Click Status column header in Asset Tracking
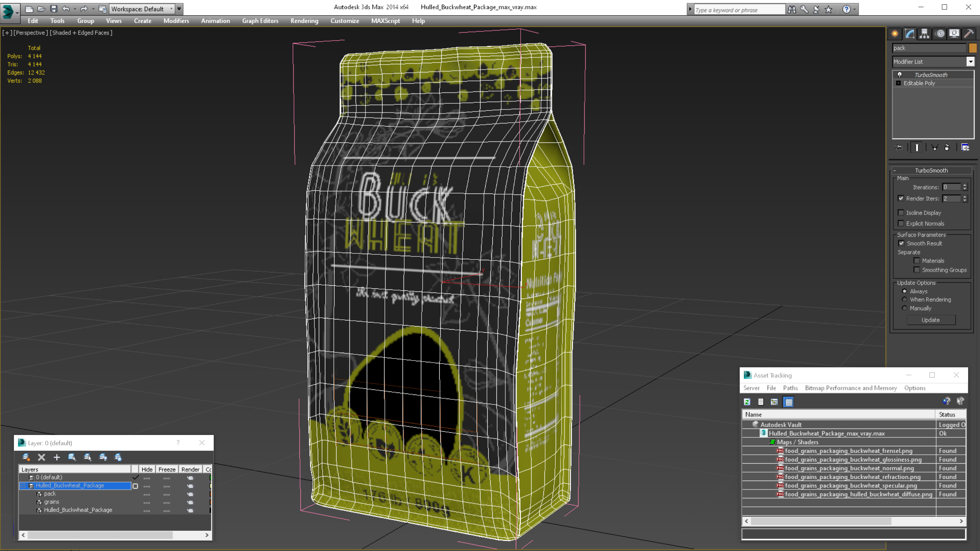The width and height of the screenshot is (980, 551). 950,415
